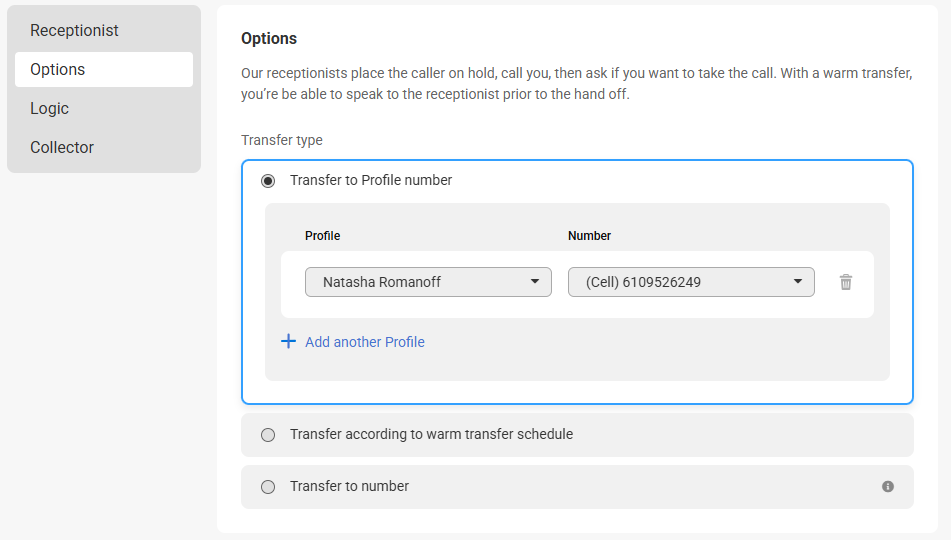Click the Add another Profile link

[365, 342]
